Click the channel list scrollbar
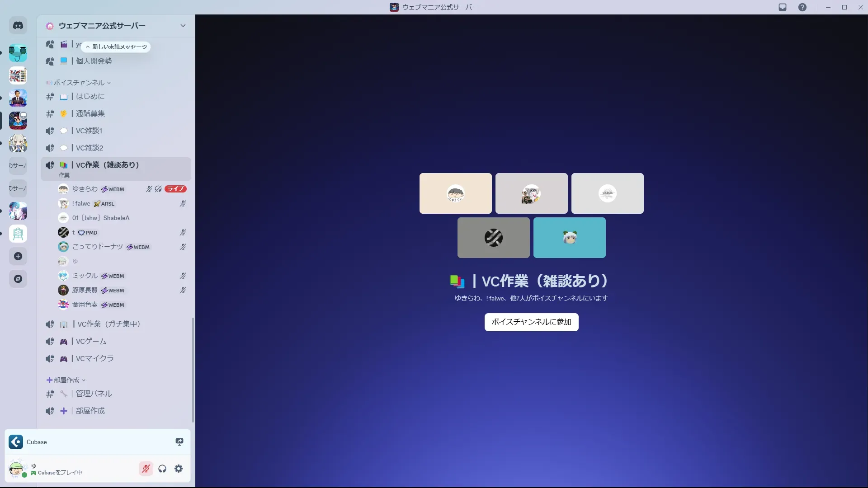This screenshot has height=488, width=868. pos(193,369)
